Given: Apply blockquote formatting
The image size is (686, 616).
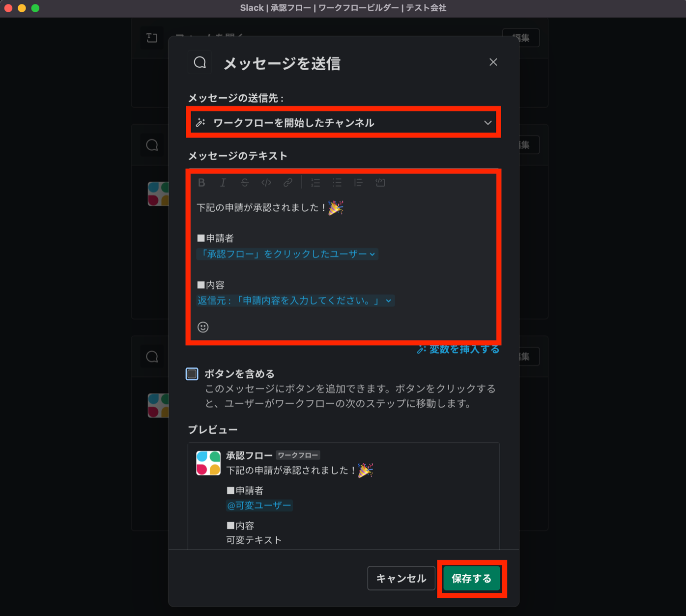Looking at the screenshot, I should click(358, 183).
